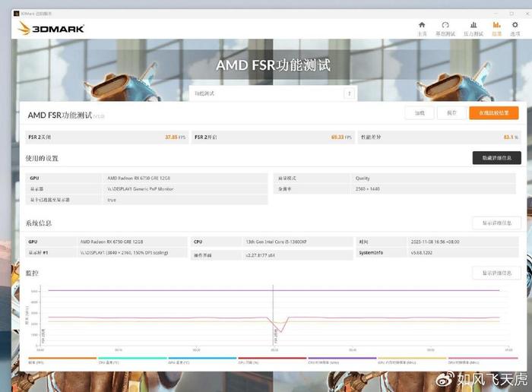
Task: Open the Stress Tests bar icon tab
Action: click(473, 29)
